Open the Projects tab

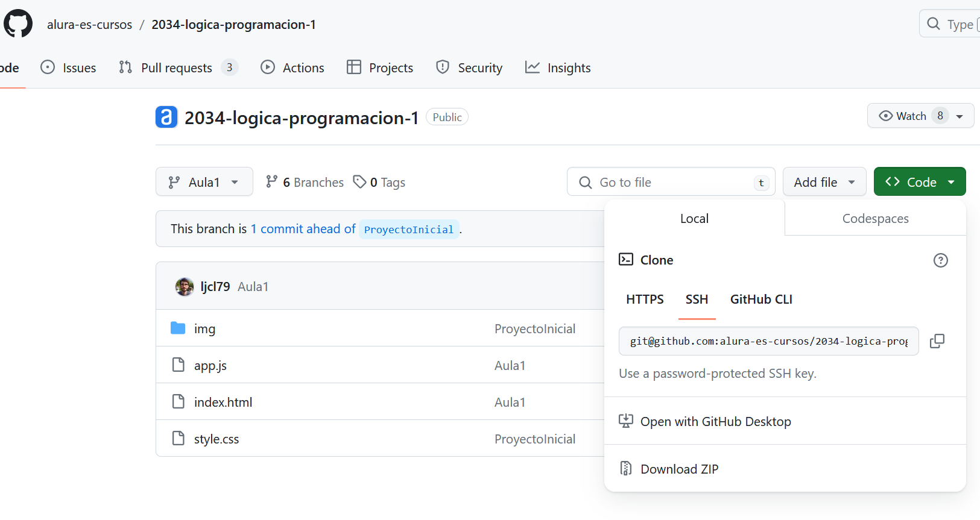pos(380,67)
